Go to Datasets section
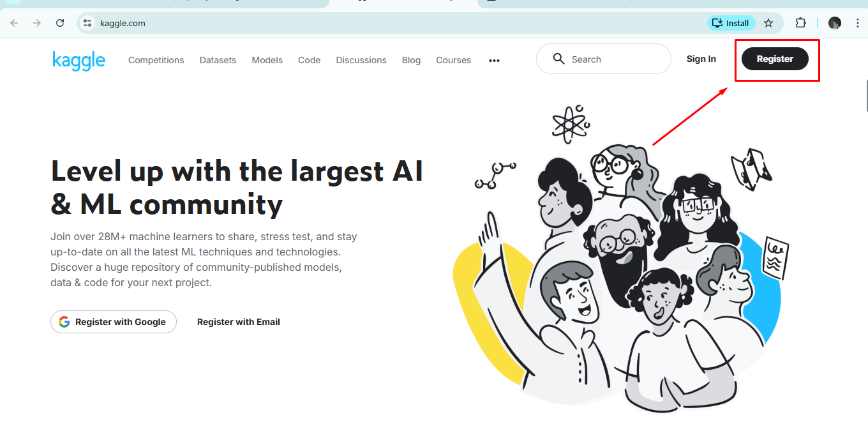868x447 pixels. tap(218, 60)
